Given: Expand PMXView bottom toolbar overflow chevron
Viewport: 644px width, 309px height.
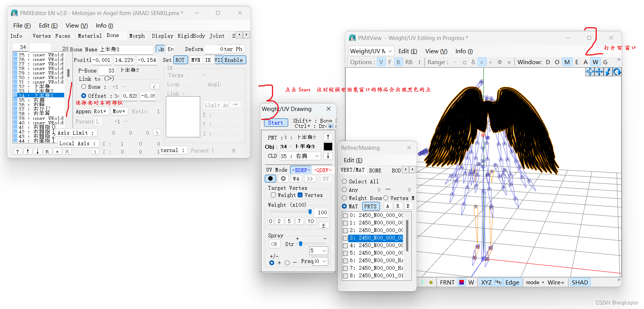Looking at the screenshot, I should pos(619,280).
